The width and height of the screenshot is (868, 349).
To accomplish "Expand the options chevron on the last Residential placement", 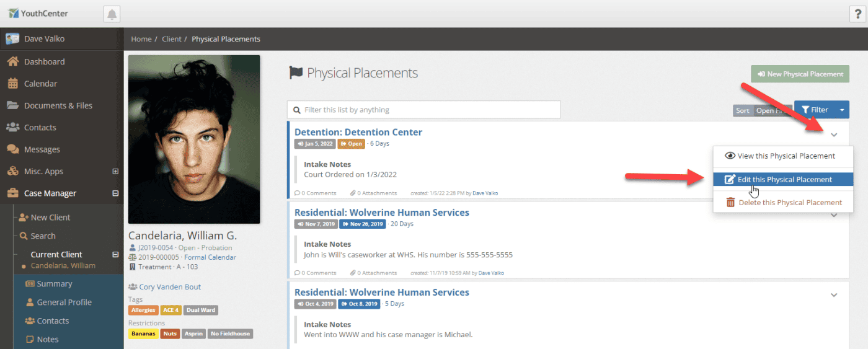I will pos(834,295).
